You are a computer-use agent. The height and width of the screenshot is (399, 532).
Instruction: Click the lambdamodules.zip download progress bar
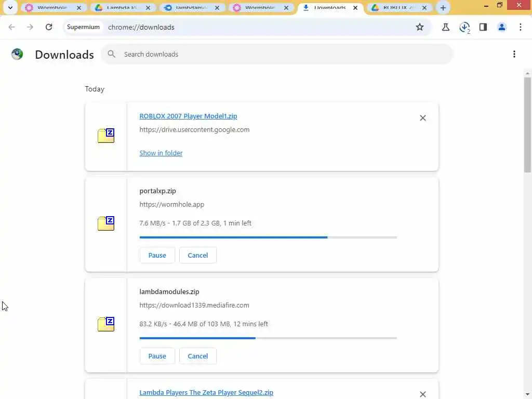pyautogui.click(x=268, y=338)
